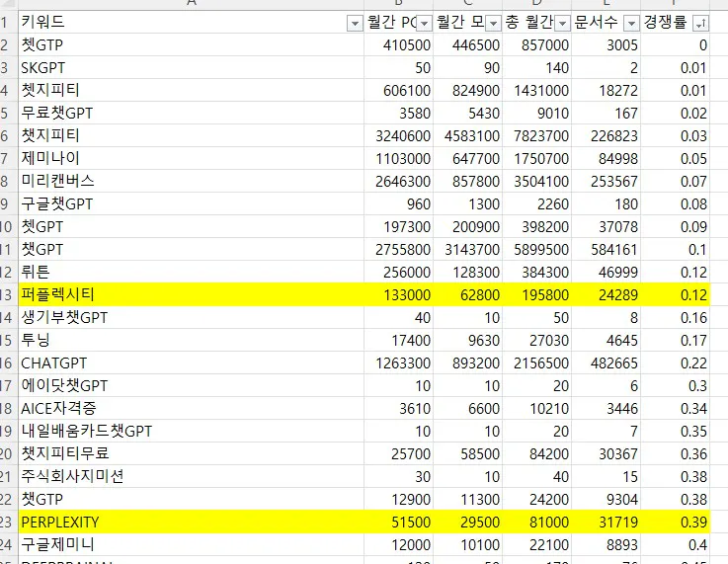Image resolution: width=728 pixels, height=564 pixels.
Task: Select cell containing 생기부챗GPT
Action: pyautogui.click(x=191, y=318)
